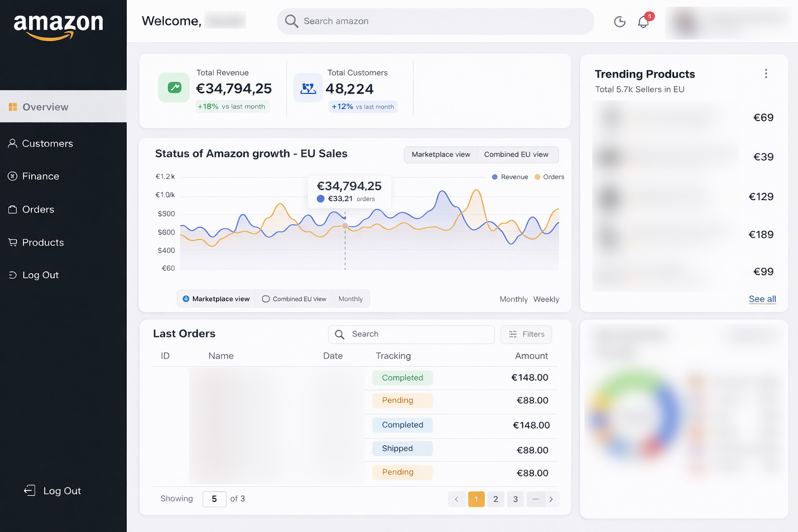798x532 pixels.
Task: Click the Total Customers people icon
Action: tap(308, 88)
